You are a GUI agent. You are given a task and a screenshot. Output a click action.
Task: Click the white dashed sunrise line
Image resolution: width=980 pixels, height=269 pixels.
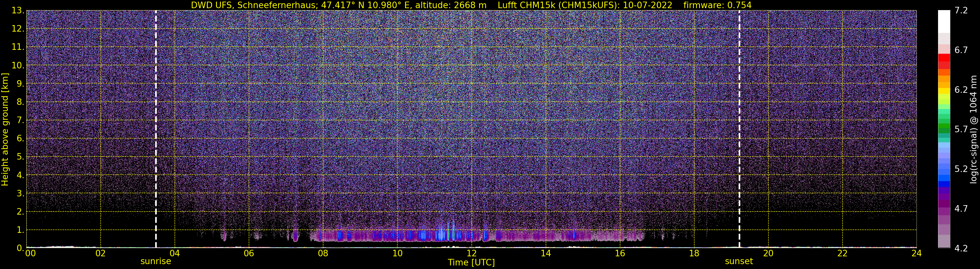pos(156,129)
